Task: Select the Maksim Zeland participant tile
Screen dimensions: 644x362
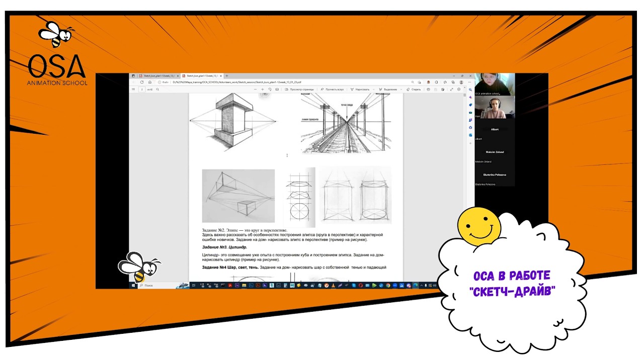Action: (495, 152)
